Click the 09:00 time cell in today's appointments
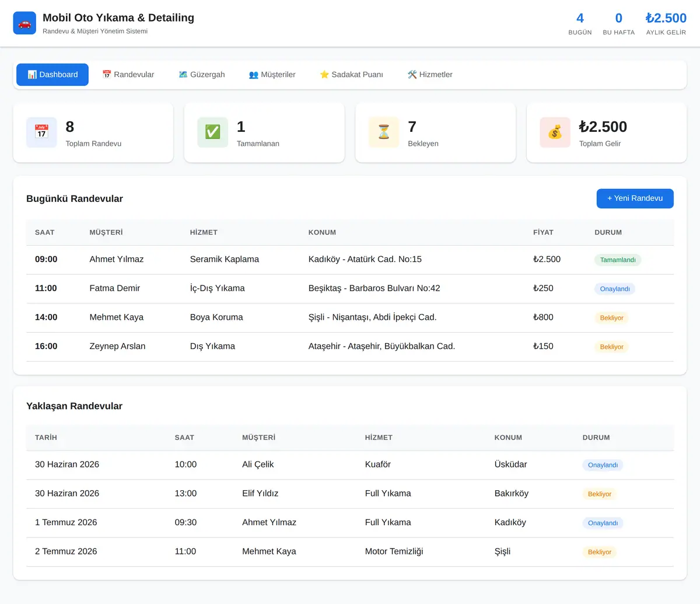The height and width of the screenshot is (604, 700). (46, 259)
